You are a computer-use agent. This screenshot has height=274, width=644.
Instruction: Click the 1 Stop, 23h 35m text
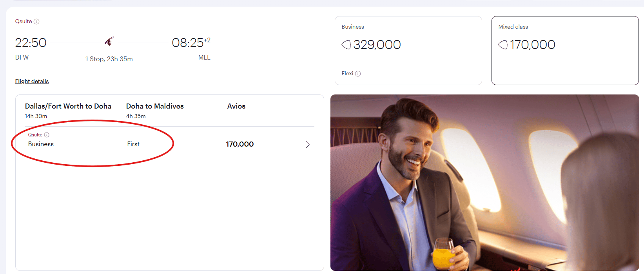109,59
